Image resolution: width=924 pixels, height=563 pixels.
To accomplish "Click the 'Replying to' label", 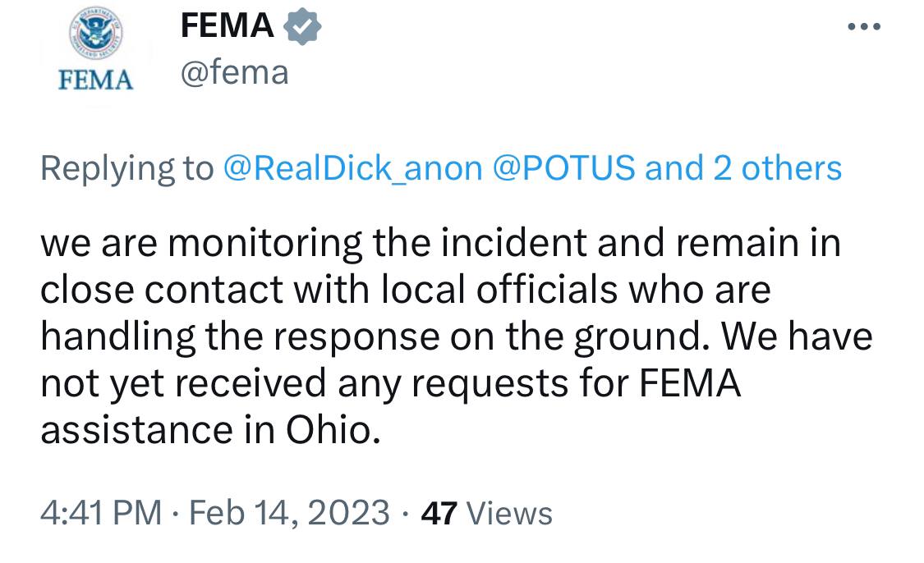I will coord(126,168).
